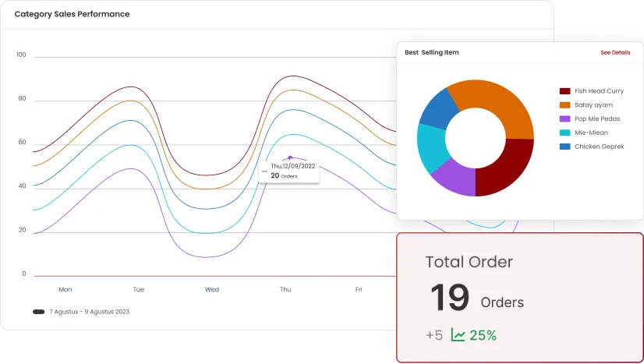Select the Fish Head Curry legend label
The image size is (644, 364).
599,91
